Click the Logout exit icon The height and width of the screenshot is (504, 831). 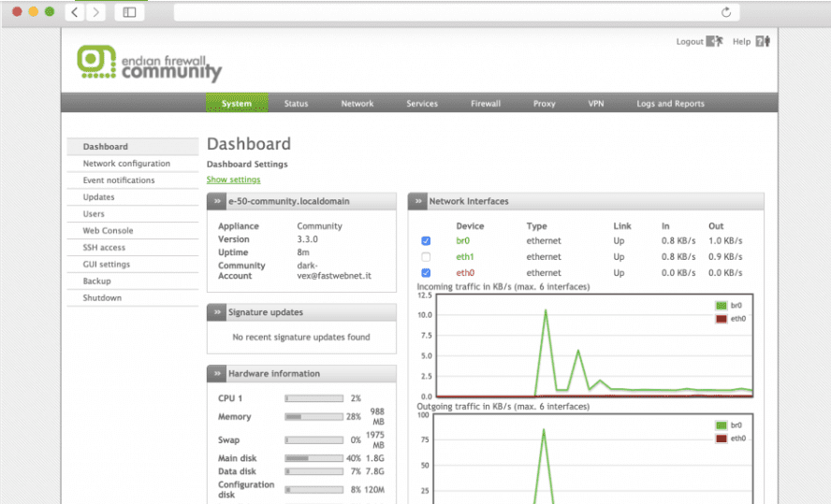click(x=714, y=41)
